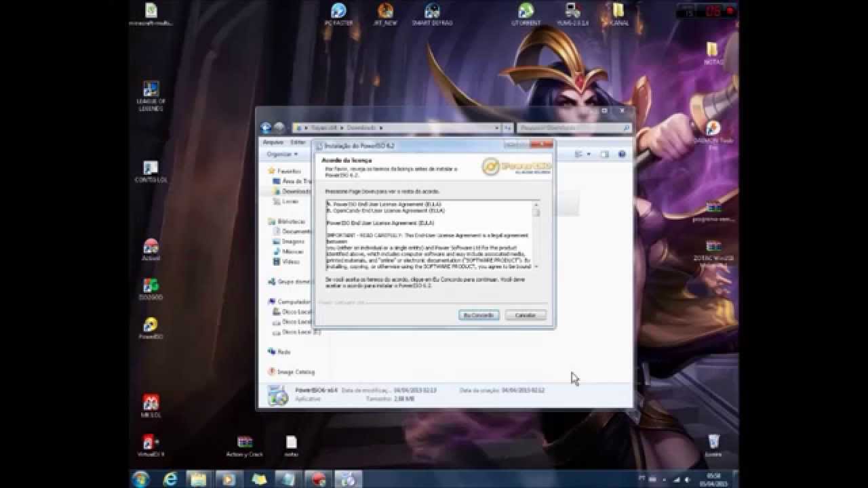Screen dimensions: 868x488
Task: Open the address bar history dropdown
Action: (496, 127)
